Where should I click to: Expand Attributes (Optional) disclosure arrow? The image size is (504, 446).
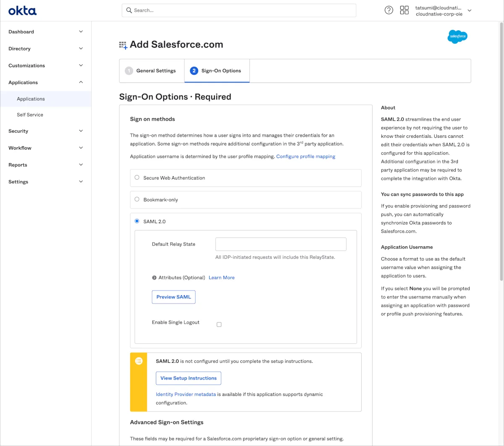point(155,278)
